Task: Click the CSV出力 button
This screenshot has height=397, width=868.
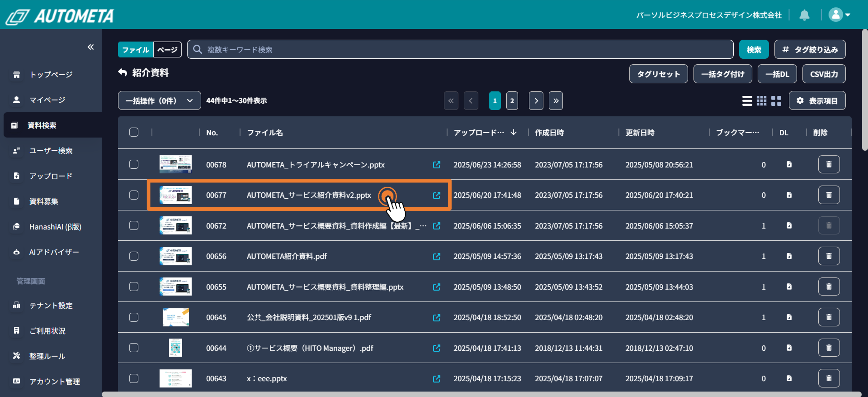Action: (x=824, y=74)
